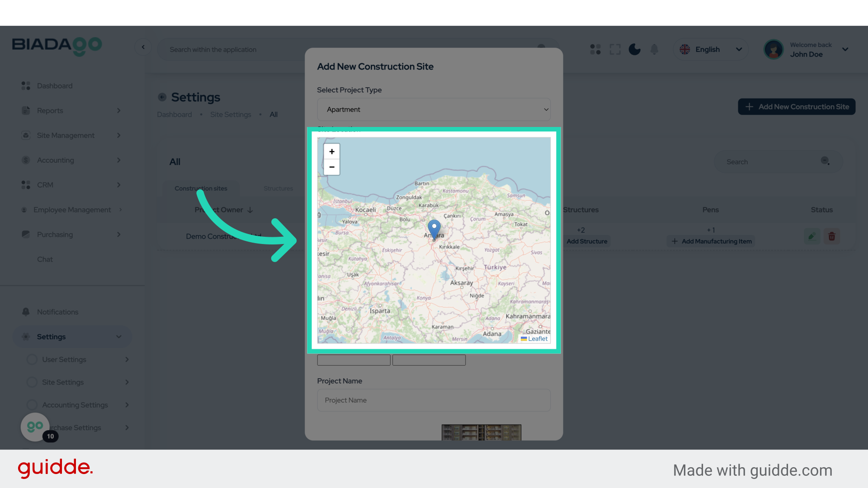This screenshot has width=868, height=488.
Task: Click the Add New Construction Site button
Action: point(796,107)
